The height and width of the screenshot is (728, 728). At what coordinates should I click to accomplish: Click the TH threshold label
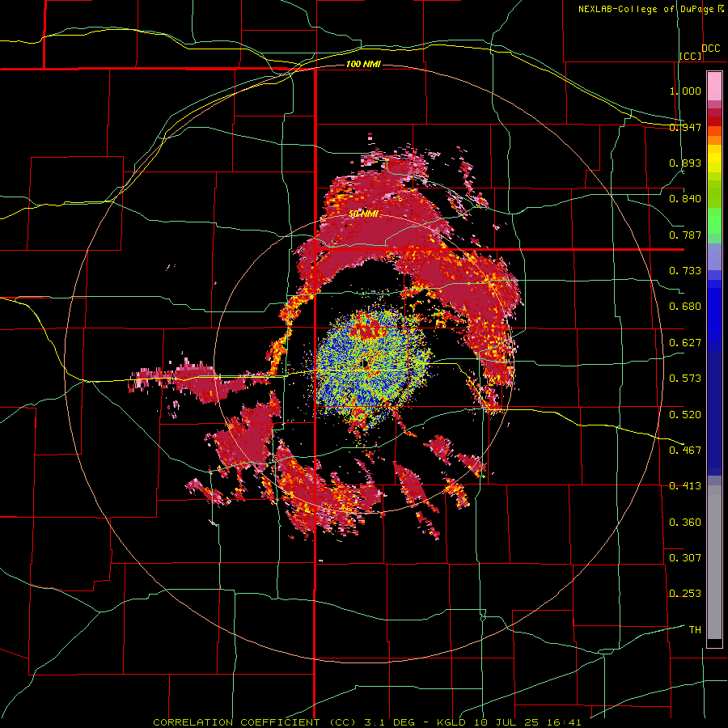(x=695, y=629)
